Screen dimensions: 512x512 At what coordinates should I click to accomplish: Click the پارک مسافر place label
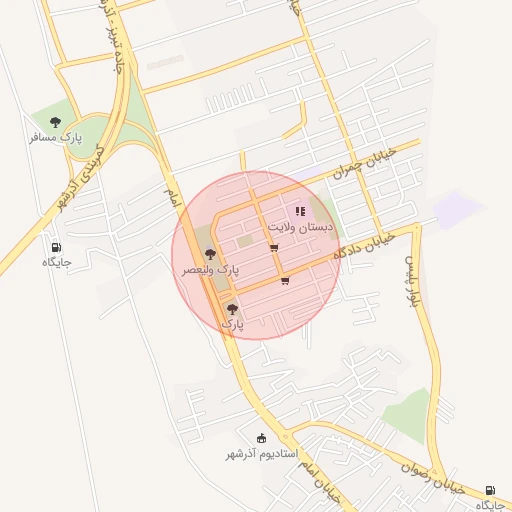[x=56, y=137]
